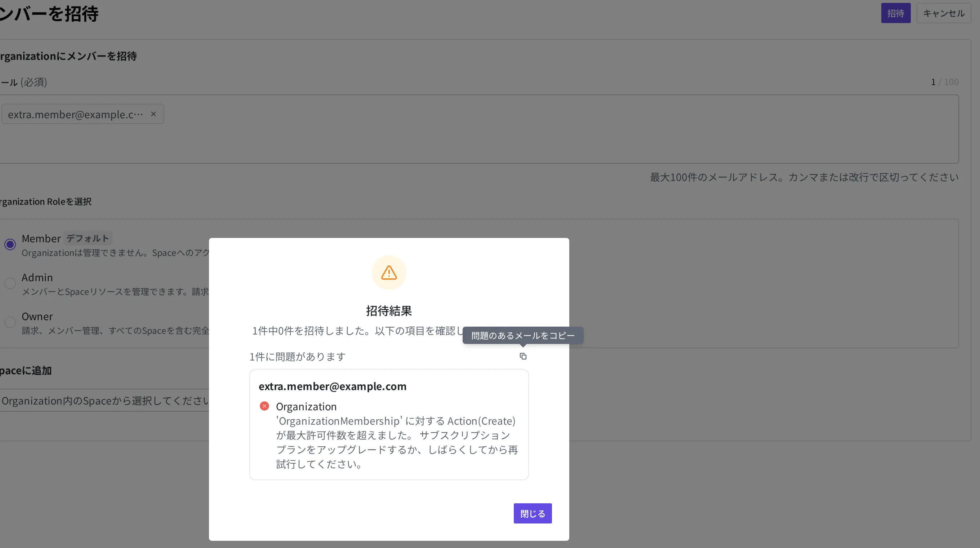Select the Admin role radio button
The image size is (980, 548).
(x=10, y=283)
